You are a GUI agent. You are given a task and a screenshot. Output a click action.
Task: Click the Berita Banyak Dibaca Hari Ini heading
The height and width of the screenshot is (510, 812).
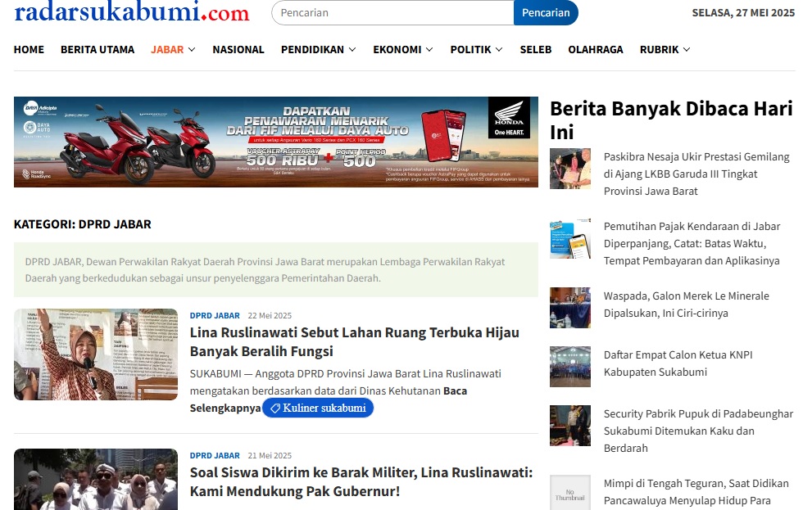[671, 120]
